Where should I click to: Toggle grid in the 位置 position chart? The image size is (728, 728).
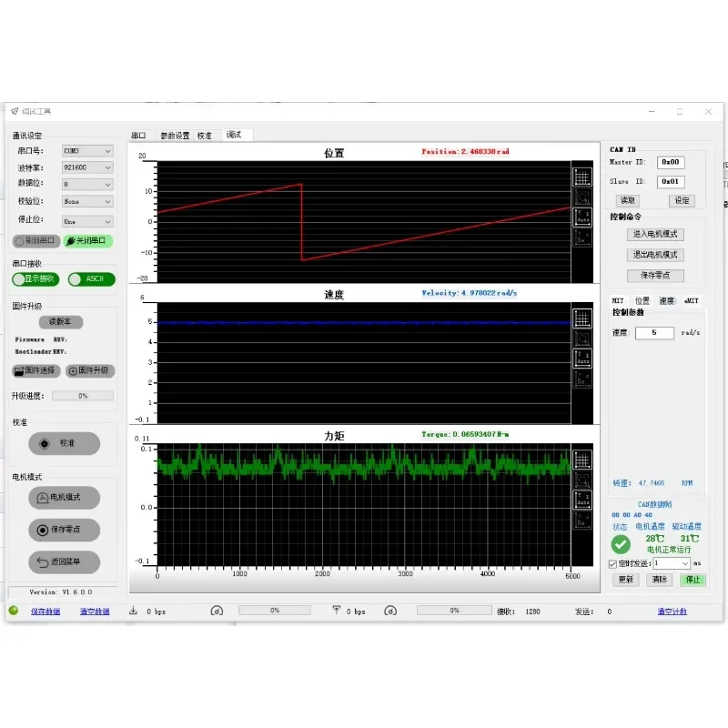pos(582,177)
